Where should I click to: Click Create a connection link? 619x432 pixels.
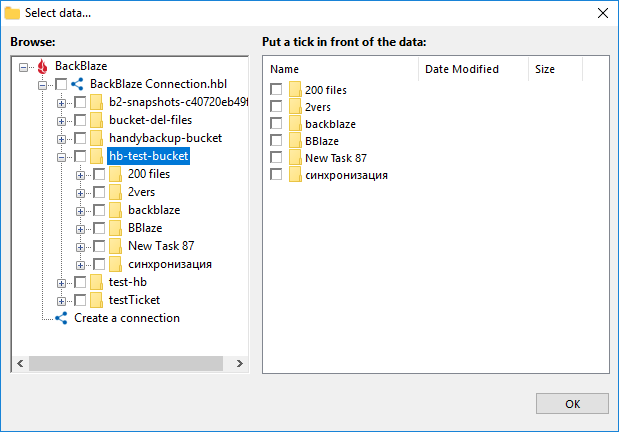127,318
